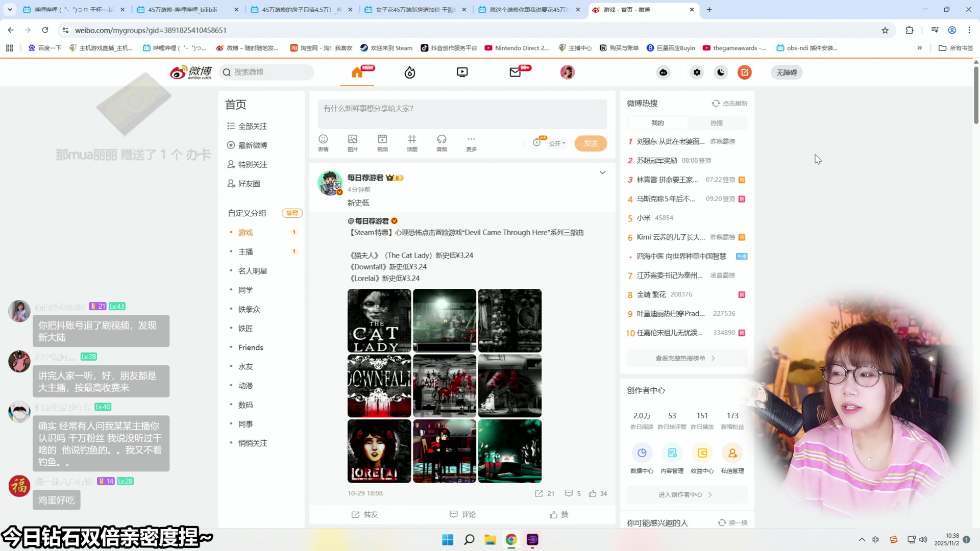Expand the post options chevron on 每日荐游君 post
Image resolution: width=980 pixels, height=551 pixels.
click(602, 172)
